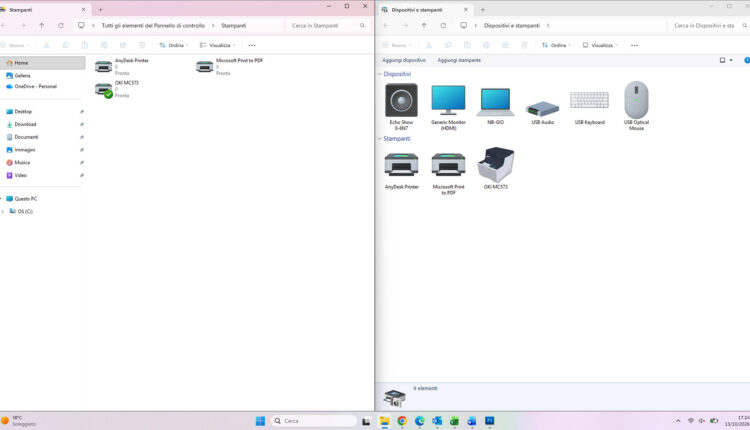Open more options in Stampanti toolbar

coord(252,45)
